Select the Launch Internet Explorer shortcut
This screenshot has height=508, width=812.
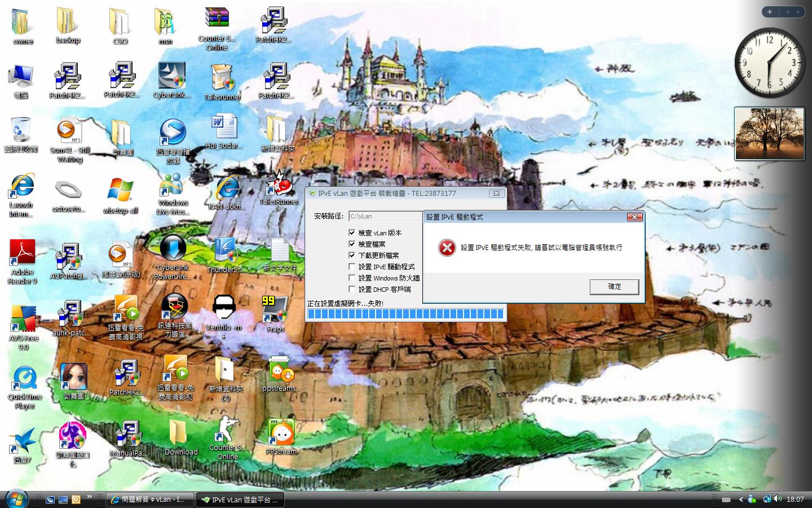coord(21,195)
